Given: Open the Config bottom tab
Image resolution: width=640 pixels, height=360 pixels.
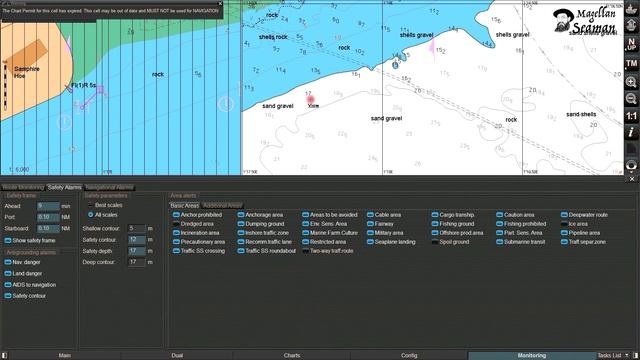Looking at the screenshot, I should click(x=409, y=356).
